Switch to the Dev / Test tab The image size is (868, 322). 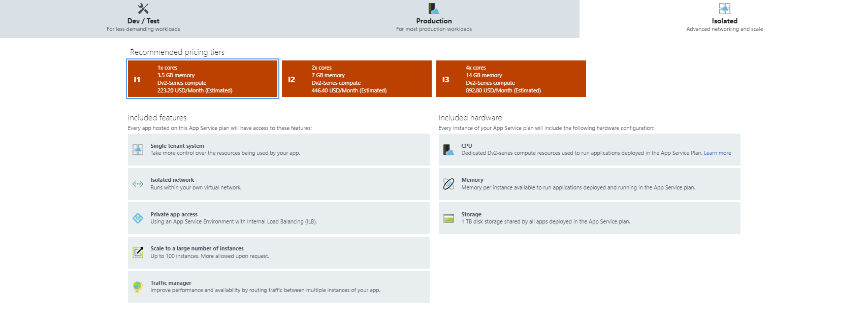(143, 21)
